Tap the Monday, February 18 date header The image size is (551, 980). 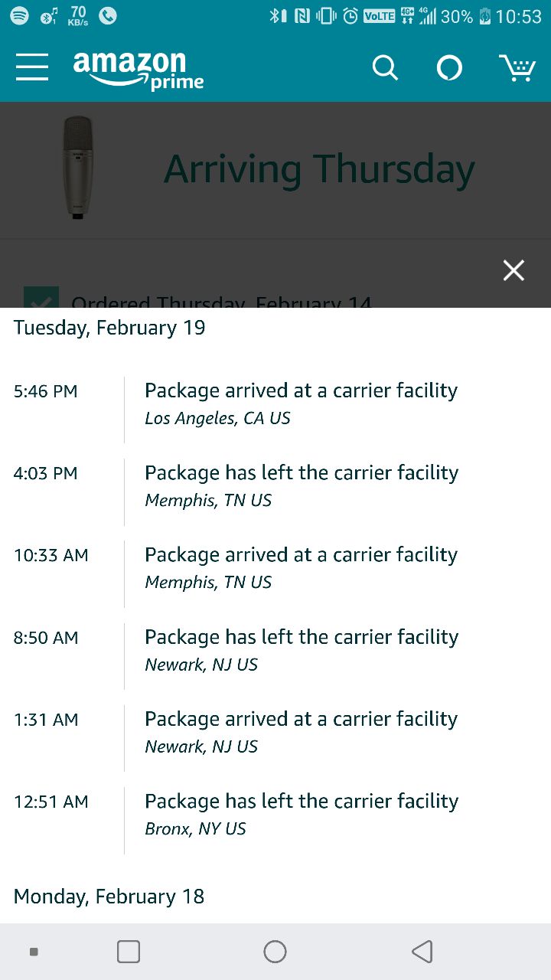click(109, 897)
